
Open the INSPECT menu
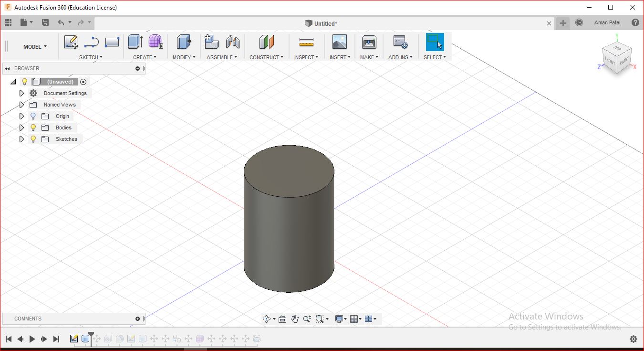tap(306, 57)
